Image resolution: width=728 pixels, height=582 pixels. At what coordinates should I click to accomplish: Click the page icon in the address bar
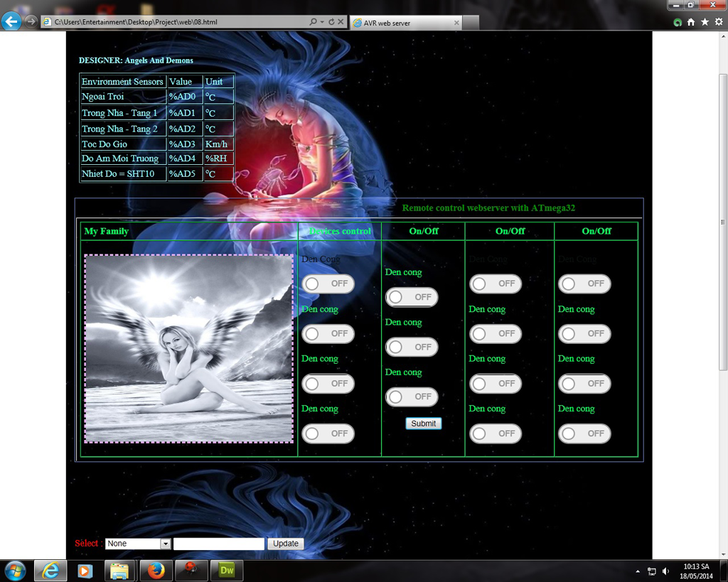pyautogui.click(x=47, y=22)
